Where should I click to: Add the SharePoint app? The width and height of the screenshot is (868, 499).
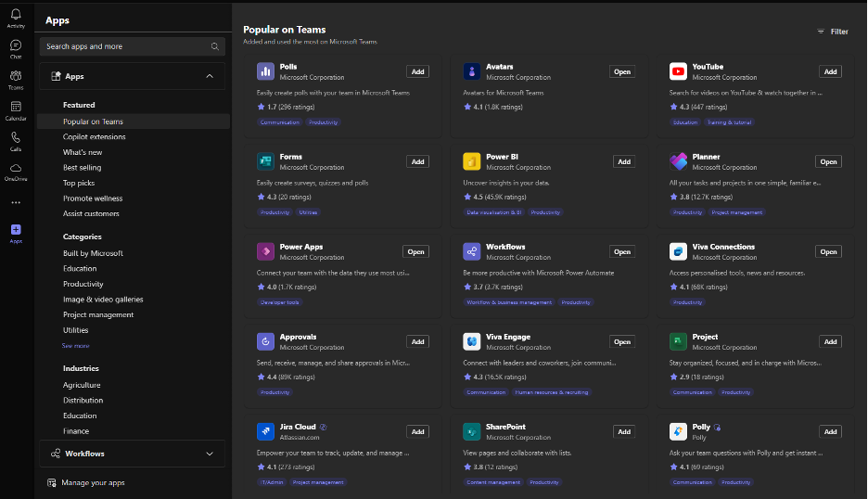click(x=624, y=431)
